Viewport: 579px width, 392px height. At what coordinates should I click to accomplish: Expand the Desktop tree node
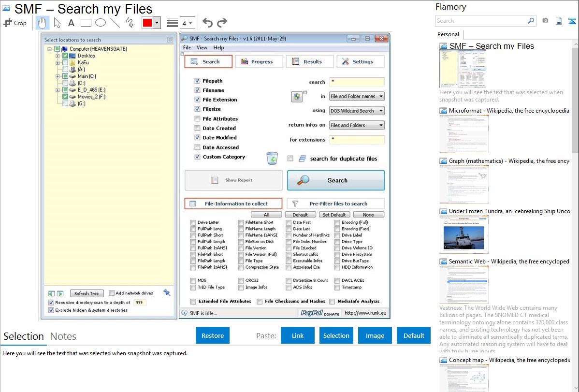[x=58, y=56]
